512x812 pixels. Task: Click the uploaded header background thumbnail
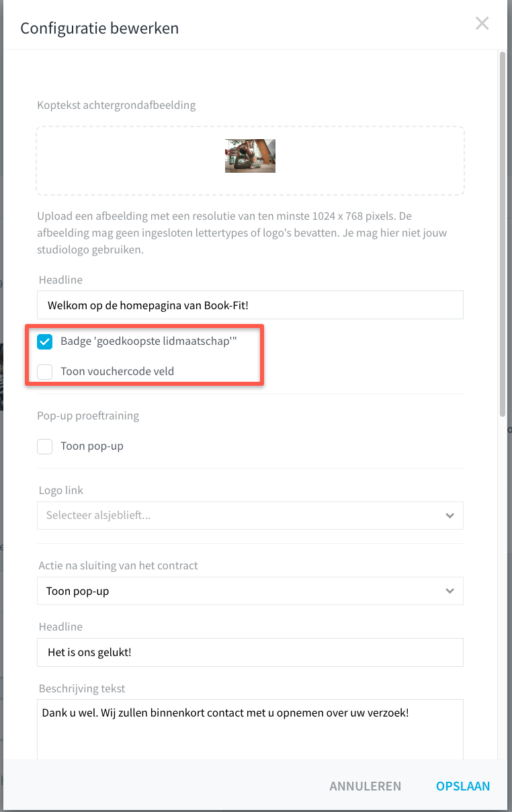(x=250, y=156)
